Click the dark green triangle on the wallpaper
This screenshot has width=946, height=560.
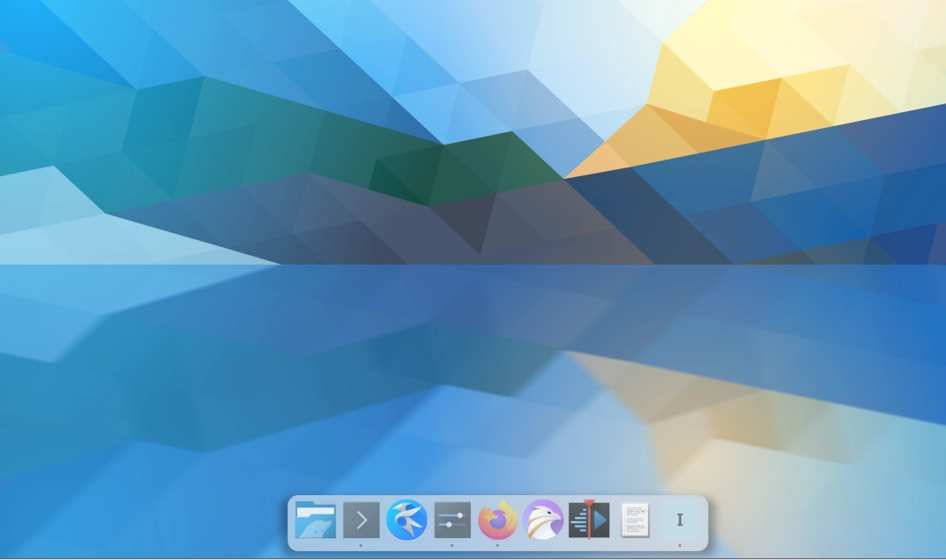pos(403,175)
